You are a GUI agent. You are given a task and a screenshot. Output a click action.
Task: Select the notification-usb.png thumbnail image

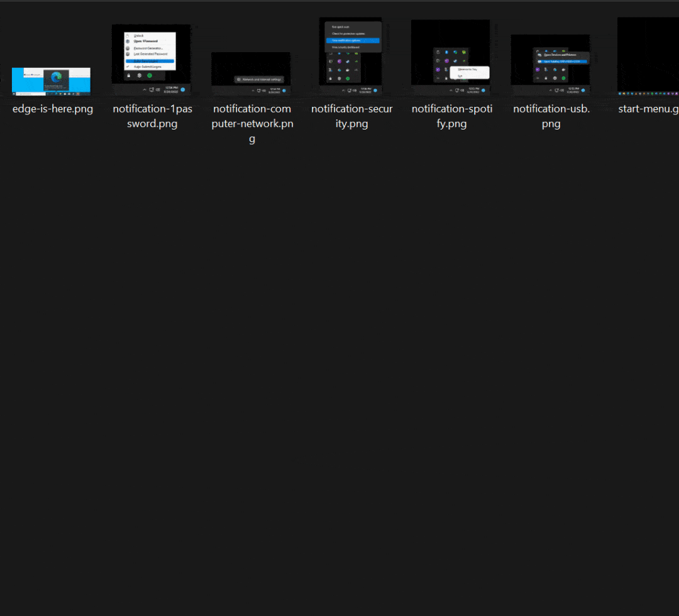550,60
